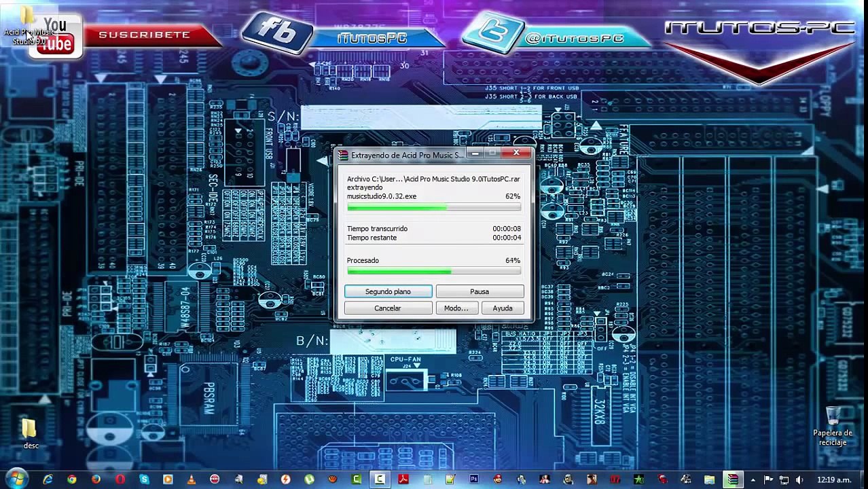Screen dimensions: 868x489
Task: Open the Windows Media Player taskbar icon
Action: pos(167,479)
